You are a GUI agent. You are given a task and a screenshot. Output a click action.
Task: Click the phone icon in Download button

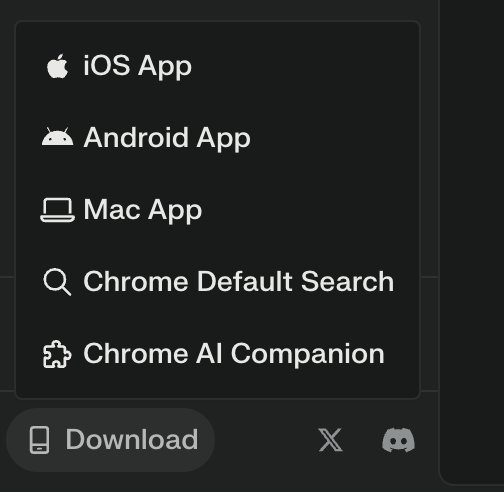click(x=40, y=440)
